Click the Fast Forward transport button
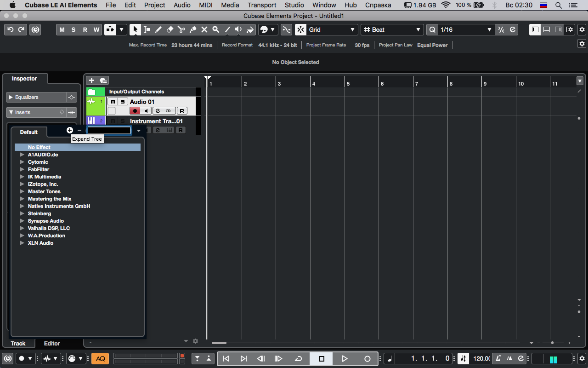Screen dimensions: 588x368 pyautogui.click(x=278, y=359)
